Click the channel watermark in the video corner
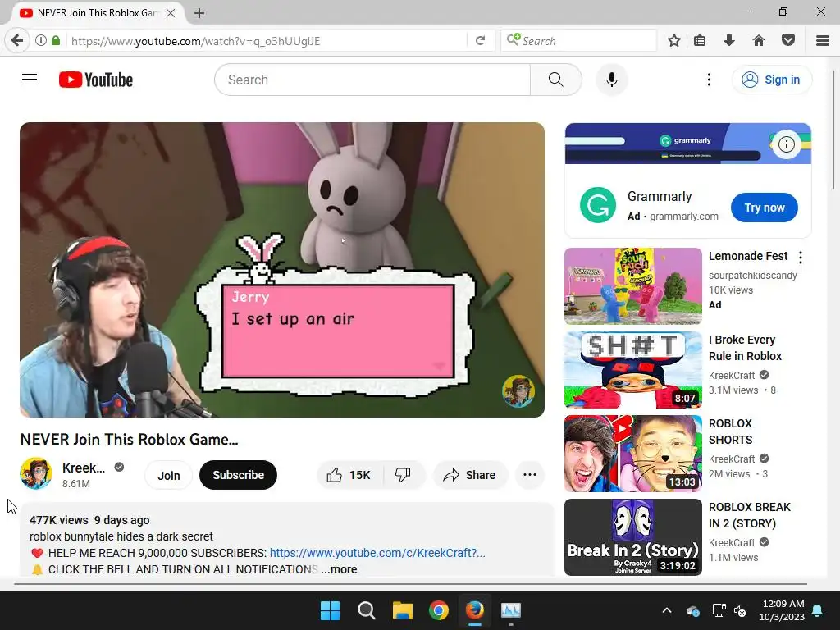The image size is (840, 630). [x=518, y=391]
